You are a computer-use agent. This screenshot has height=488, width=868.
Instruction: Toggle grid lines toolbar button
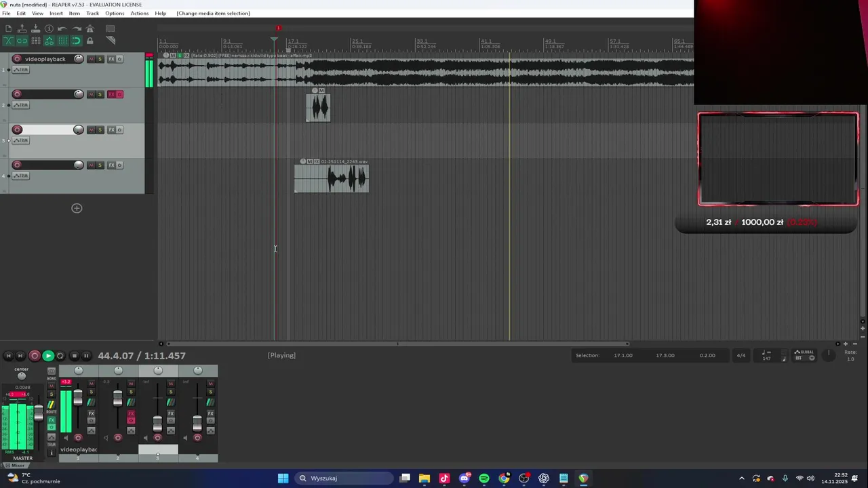(62, 41)
